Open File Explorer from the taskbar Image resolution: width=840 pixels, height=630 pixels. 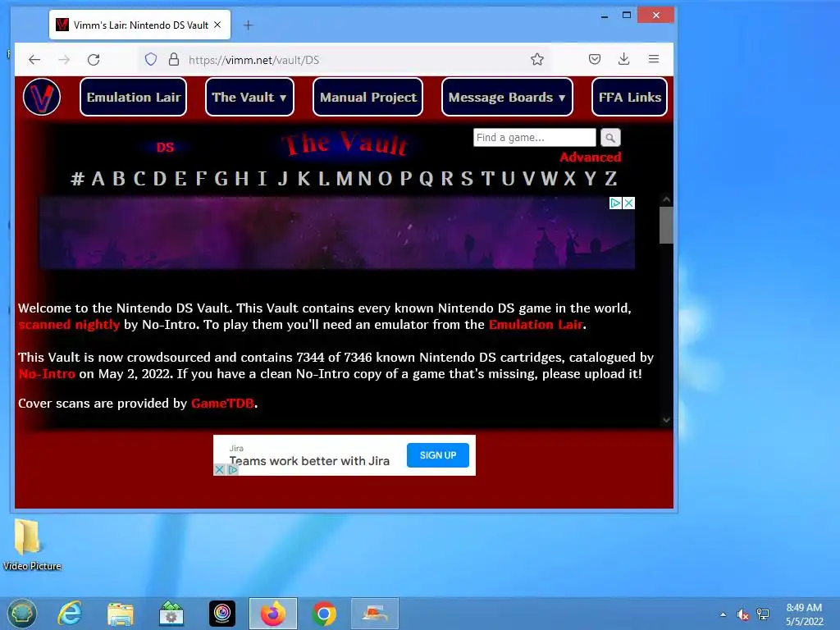[x=121, y=614]
